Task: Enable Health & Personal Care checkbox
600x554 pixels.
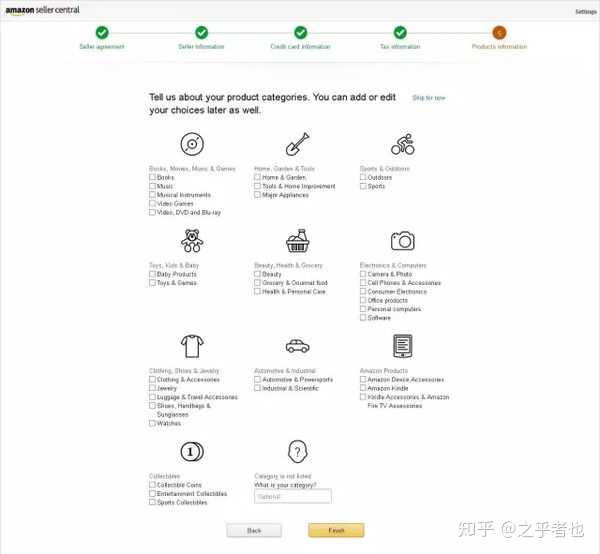Action: pyautogui.click(x=258, y=292)
